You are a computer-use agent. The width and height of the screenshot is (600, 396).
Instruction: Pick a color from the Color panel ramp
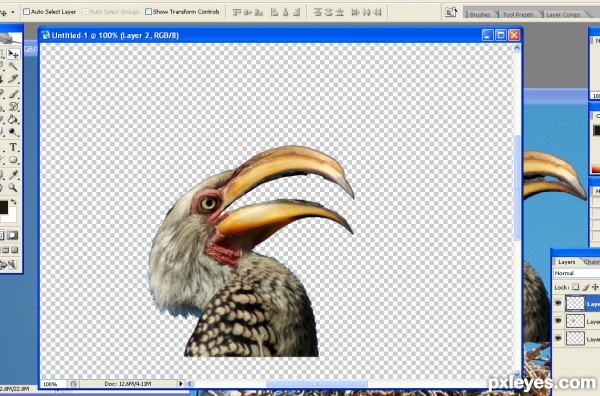coord(596,169)
